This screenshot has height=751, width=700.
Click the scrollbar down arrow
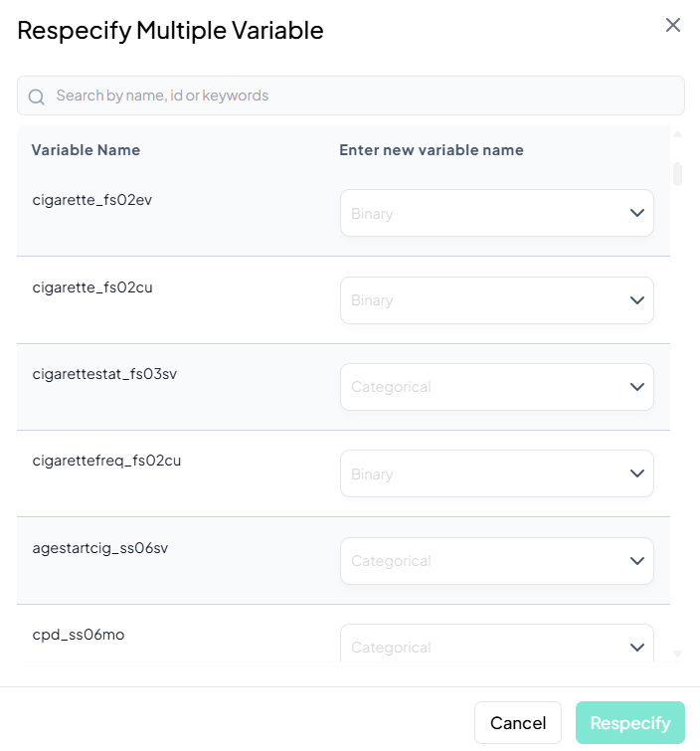678,654
